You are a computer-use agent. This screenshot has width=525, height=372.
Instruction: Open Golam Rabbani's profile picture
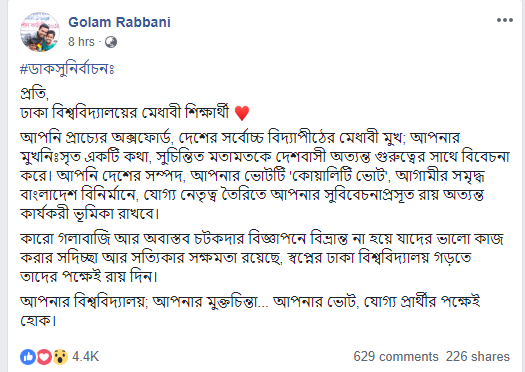[40, 32]
